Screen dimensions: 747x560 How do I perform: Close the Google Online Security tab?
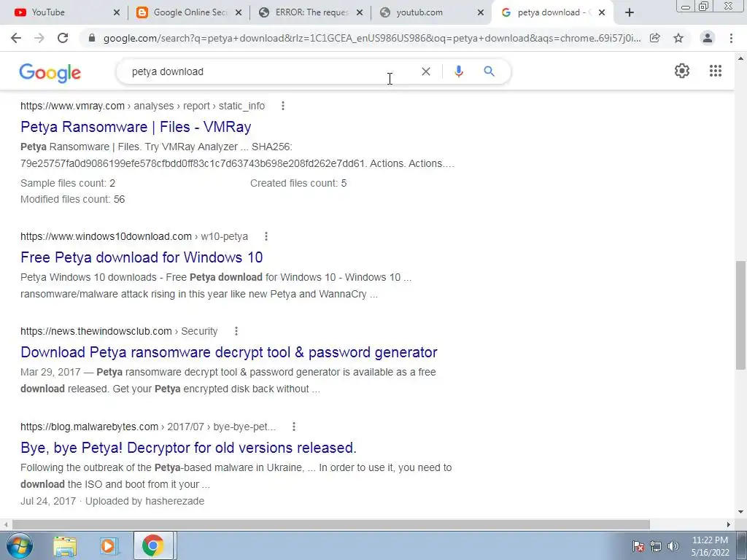point(239,13)
